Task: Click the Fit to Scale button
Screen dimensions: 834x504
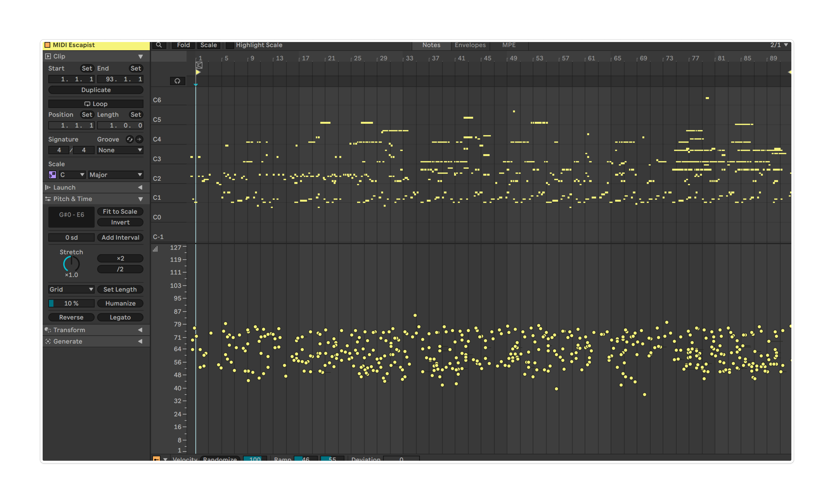Action: click(120, 211)
